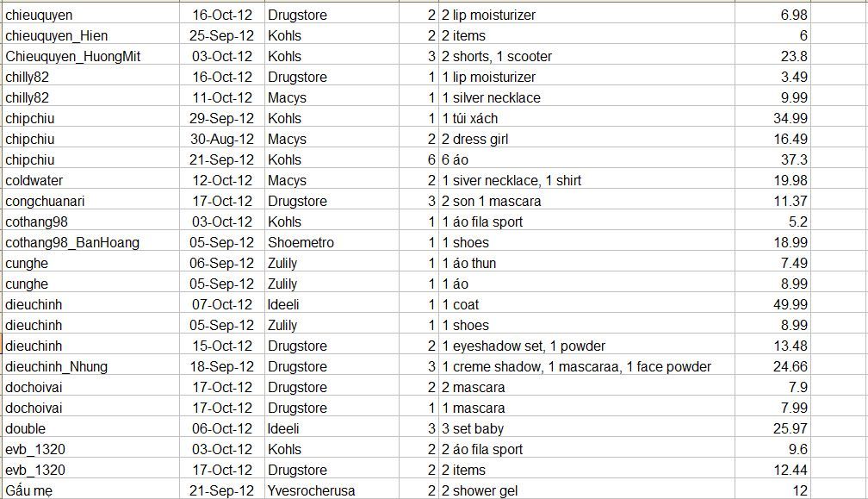Select the Shoemetro store cell
This screenshot has width=868, height=499.
301,242
